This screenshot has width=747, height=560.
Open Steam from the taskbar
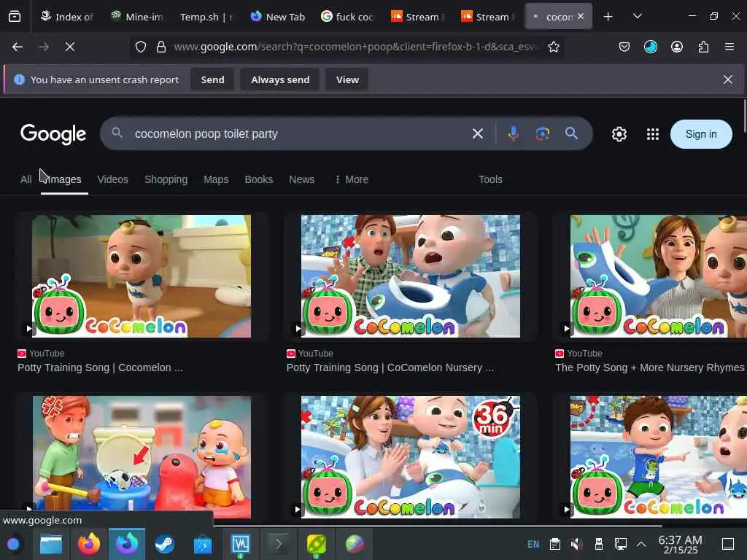point(164,544)
